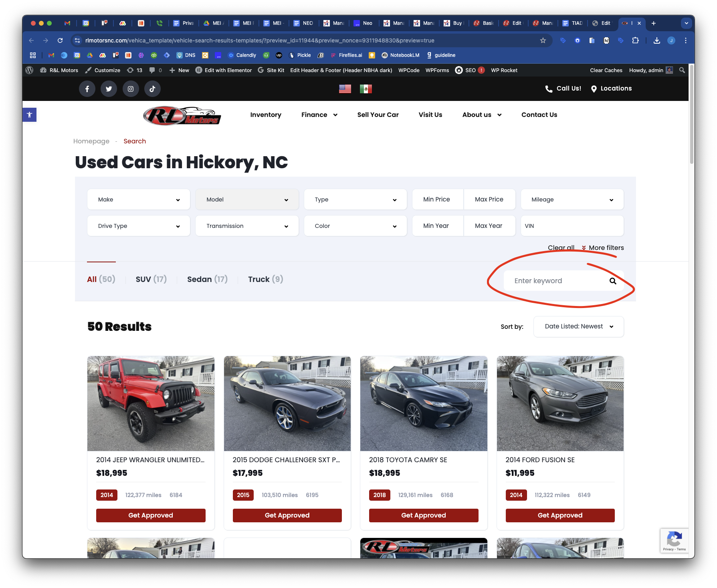Open the accessibility widget icon

point(29,115)
